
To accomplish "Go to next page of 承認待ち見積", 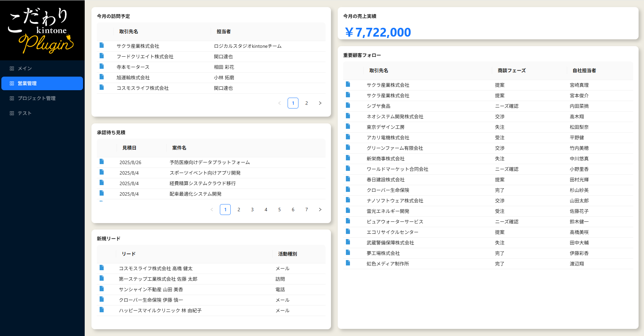I will click(320, 210).
